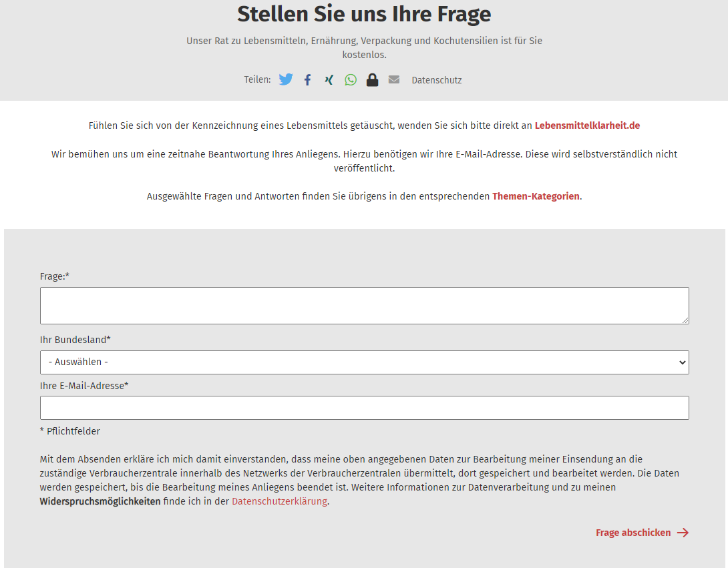Open the Bundesland dropdown
This screenshot has height=570, width=728.
point(364,362)
